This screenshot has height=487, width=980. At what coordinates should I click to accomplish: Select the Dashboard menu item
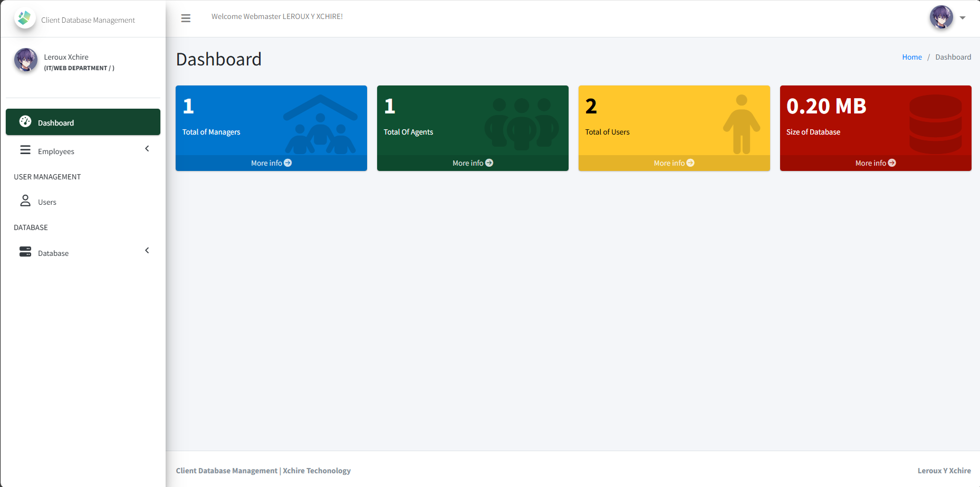point(83,122)
